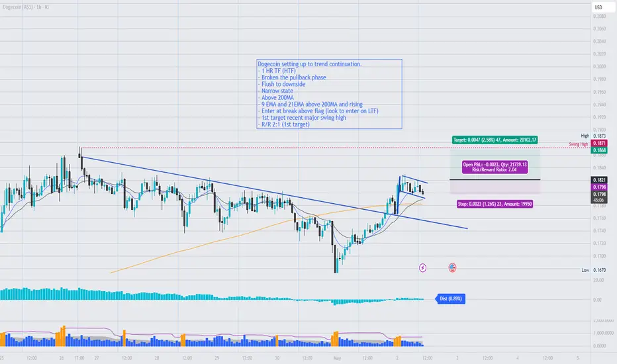The image size is (617, 364).
Task: Click the 0.2080 price axis label
Action: [599, 16]
